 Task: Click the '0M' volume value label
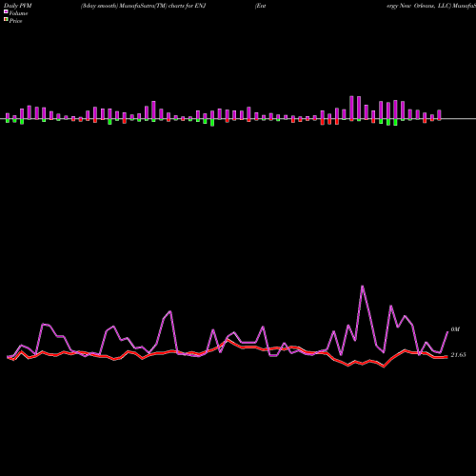pos(455,329)
